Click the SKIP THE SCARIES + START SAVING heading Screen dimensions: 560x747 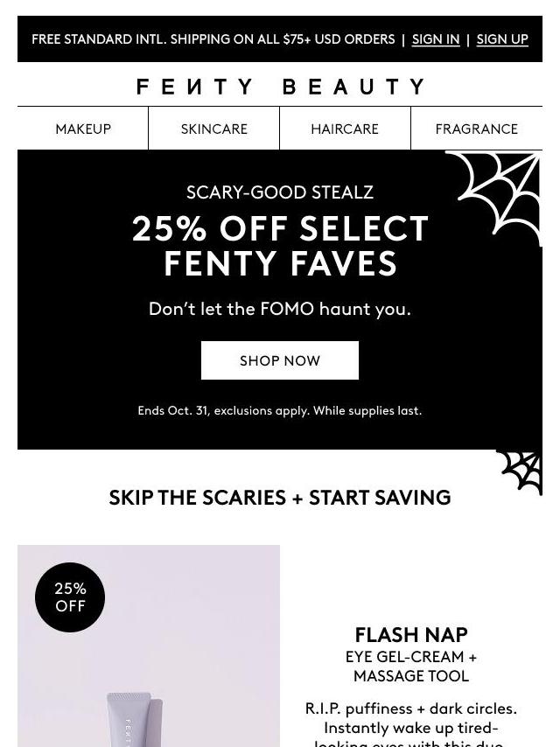point(280,498)
